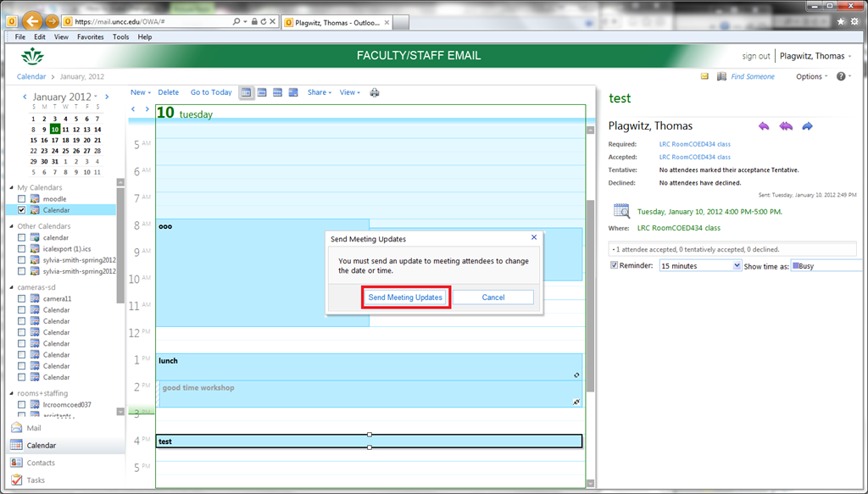The height and width of the screenshot is (494, 868).
Task: Click the sign out link
Action: click(755, 56)
